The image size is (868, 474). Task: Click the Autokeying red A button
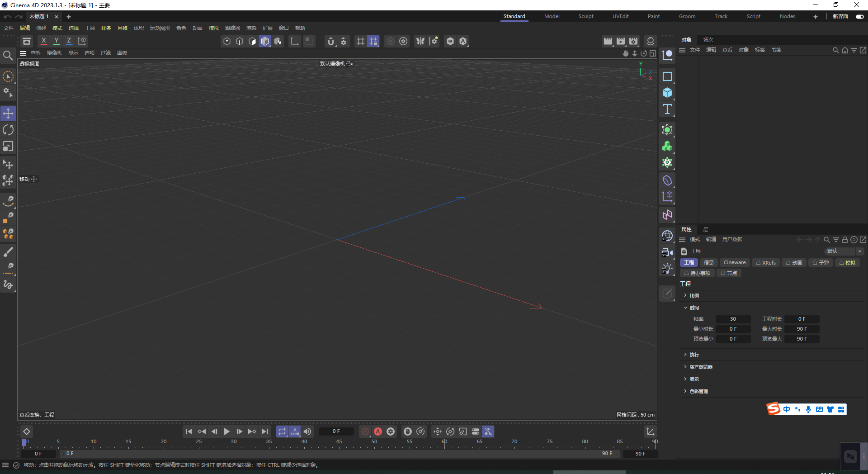click(378, 431)
